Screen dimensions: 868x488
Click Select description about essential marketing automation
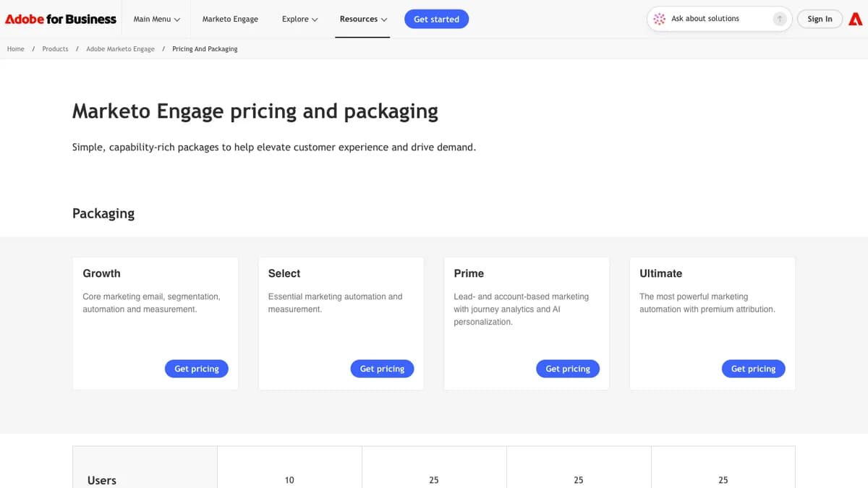[335, 303]
